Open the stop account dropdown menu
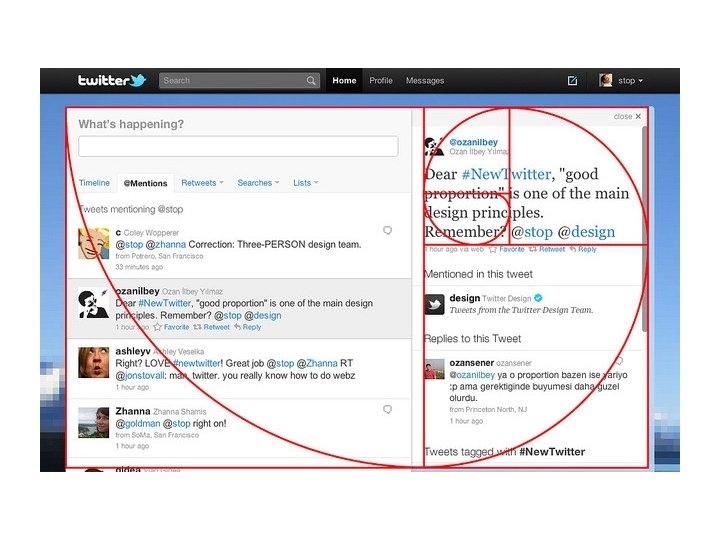 pyautogui.click(x=630, y=81)
